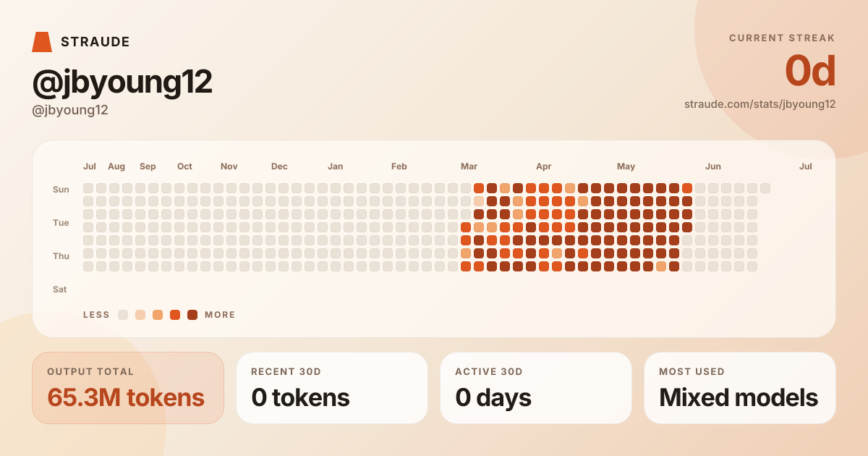Open the straude.com/stats/jbyoung12 link

(760, 104)
